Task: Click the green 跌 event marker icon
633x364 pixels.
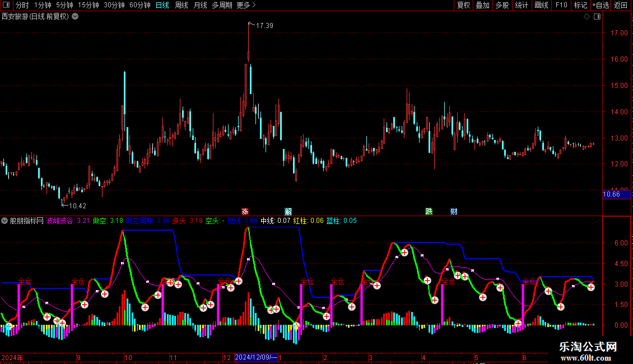Action: pos(429,212)
